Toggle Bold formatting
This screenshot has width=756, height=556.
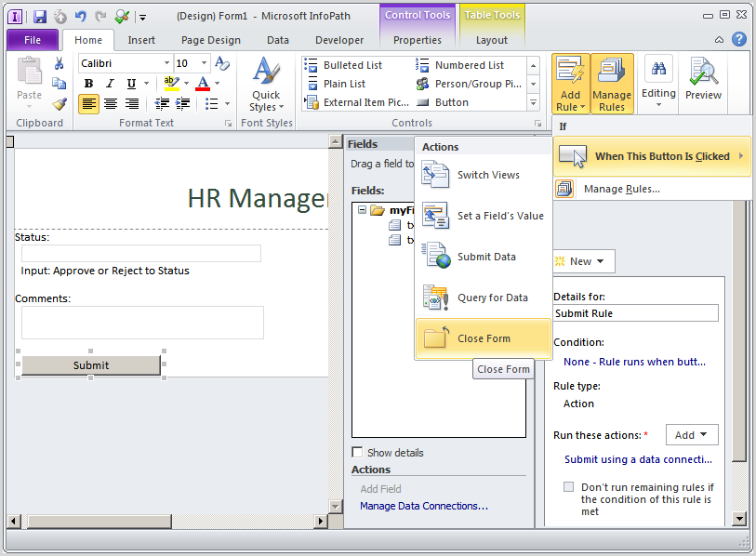pyautogui.click(x=88, y=84)
